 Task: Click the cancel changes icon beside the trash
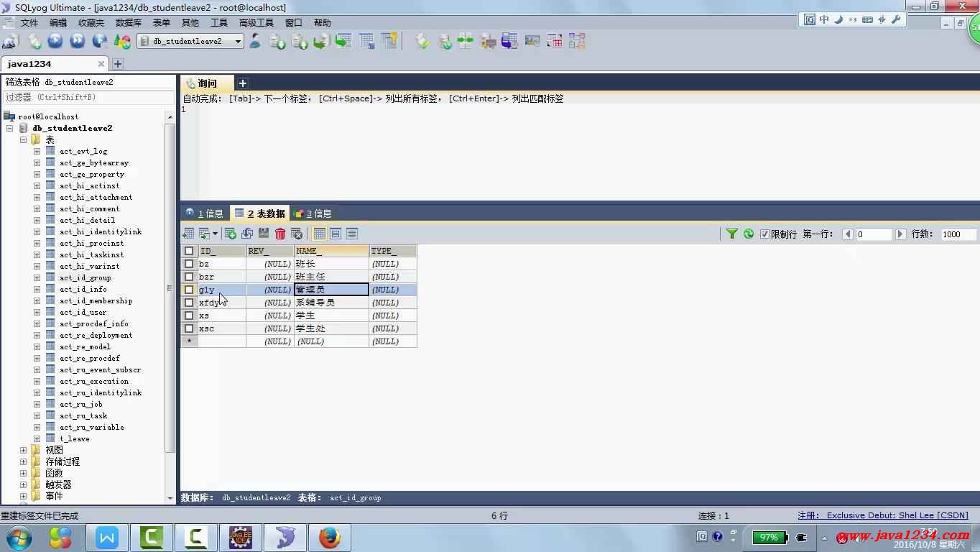click(297, 234)
